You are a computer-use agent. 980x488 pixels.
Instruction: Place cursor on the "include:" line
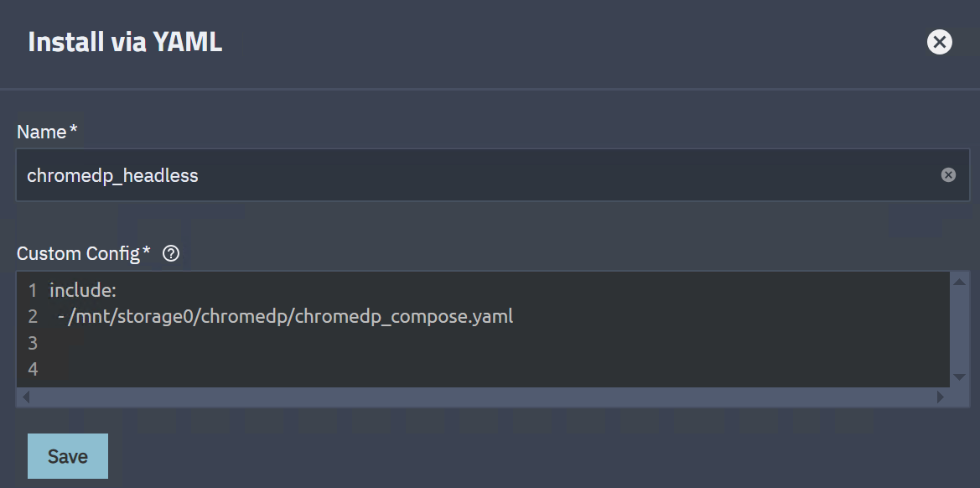click(x=83, y=291)
